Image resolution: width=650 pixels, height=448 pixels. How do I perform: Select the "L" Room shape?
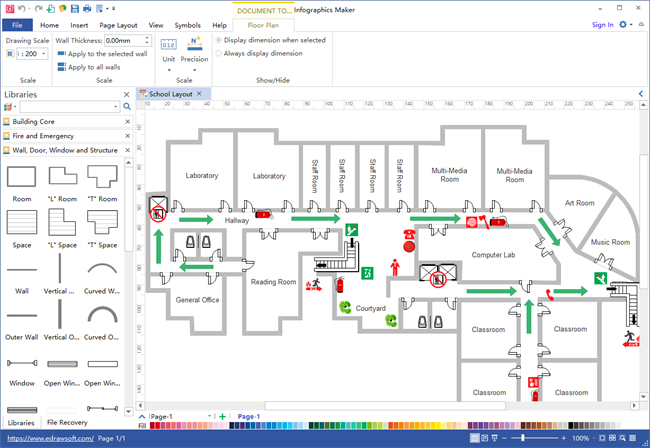click(x=62, y=179)
